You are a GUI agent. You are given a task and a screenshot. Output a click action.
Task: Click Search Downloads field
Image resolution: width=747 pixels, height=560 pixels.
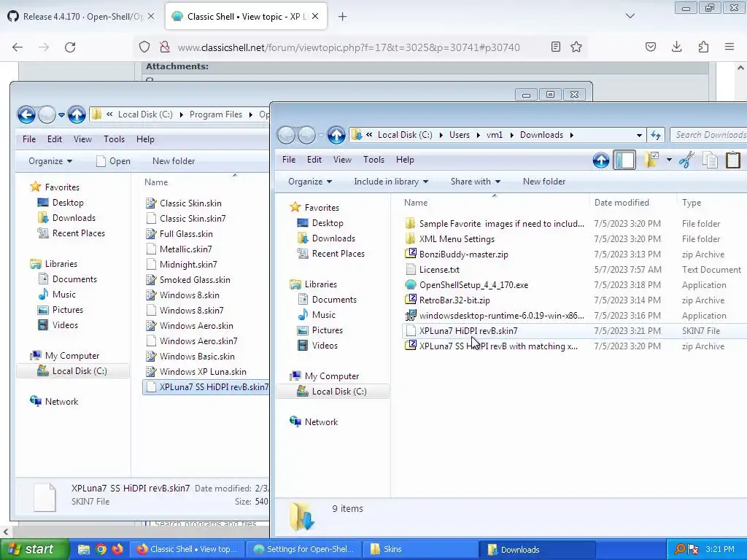coord(708,135)
